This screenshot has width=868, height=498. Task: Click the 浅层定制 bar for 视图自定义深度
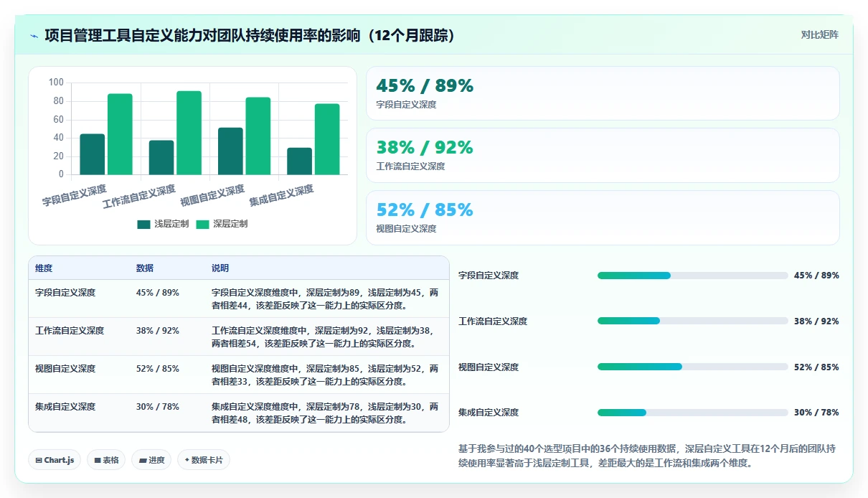tap(230, 151)
